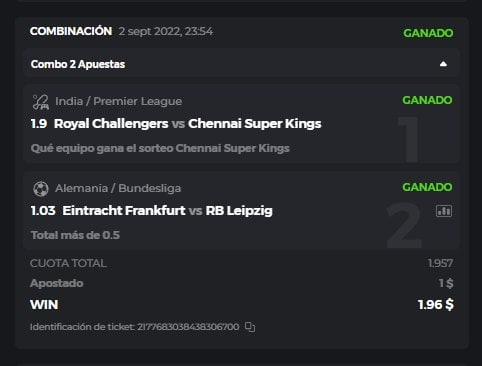Click the Combo 2 Apuestas header

click(241, 64)
